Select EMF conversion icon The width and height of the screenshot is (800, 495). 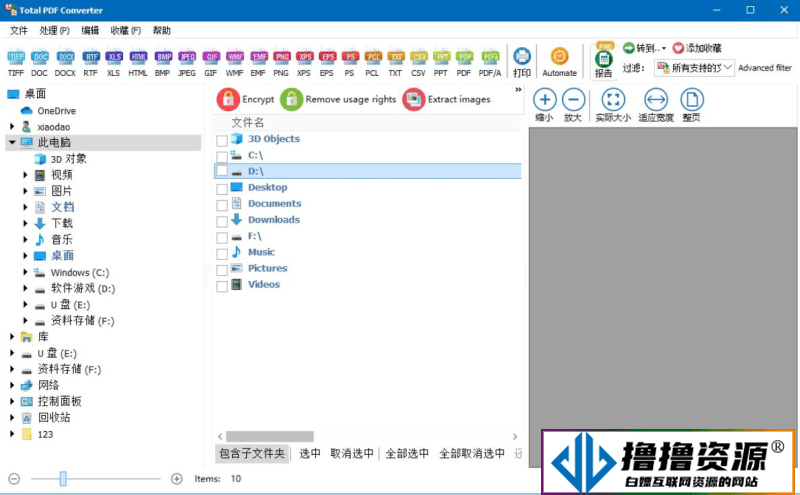(258, 63)
